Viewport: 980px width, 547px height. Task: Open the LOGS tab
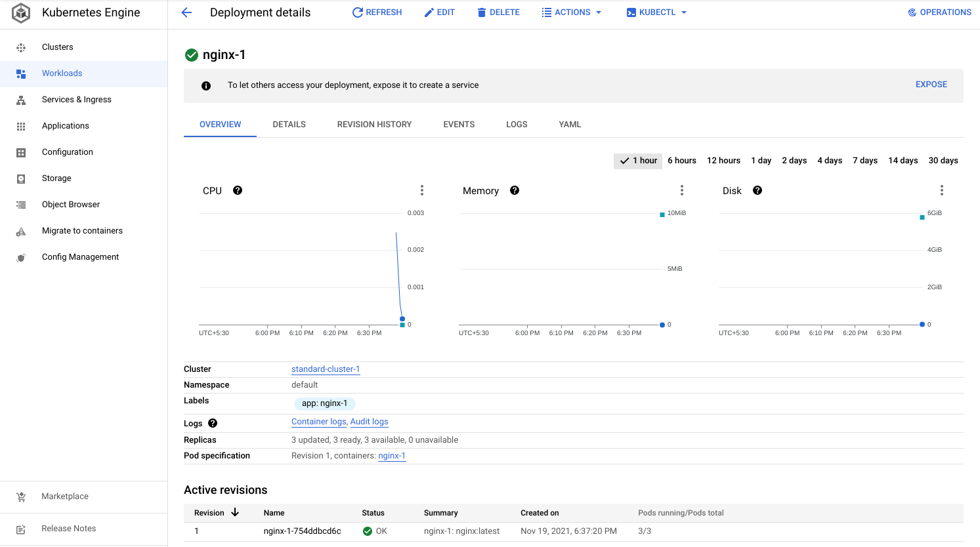coord(517,124)
